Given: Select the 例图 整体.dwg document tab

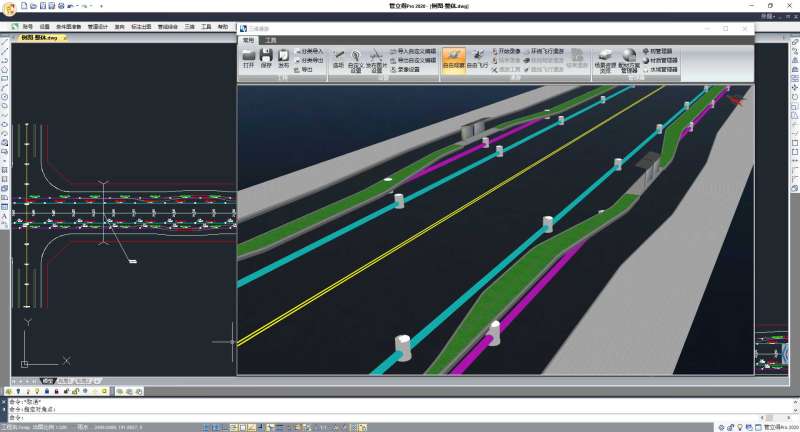Looking at the screenshot, I should [x=40, y=37].
